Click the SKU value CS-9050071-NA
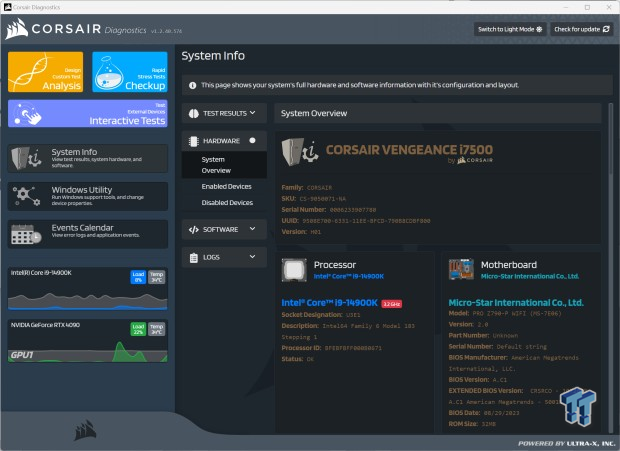Screen dimensions: 620x451 tap(323, 199)
